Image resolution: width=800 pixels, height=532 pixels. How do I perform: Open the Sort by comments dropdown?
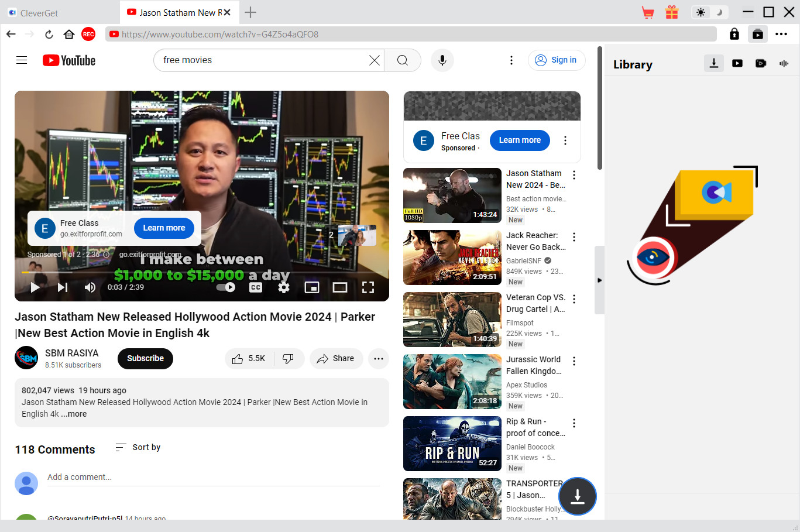point(138,447)
